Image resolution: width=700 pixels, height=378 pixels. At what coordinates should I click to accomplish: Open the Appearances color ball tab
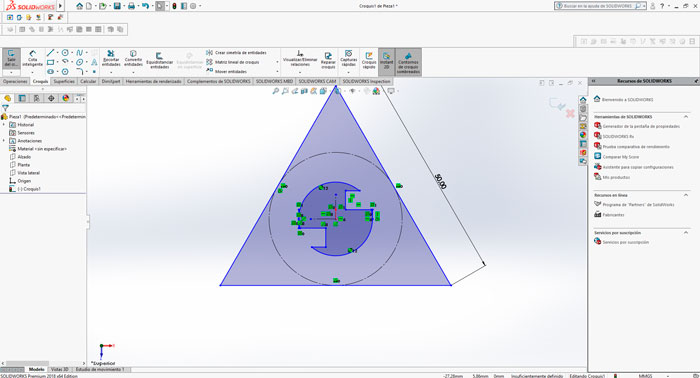click(66, 98)
